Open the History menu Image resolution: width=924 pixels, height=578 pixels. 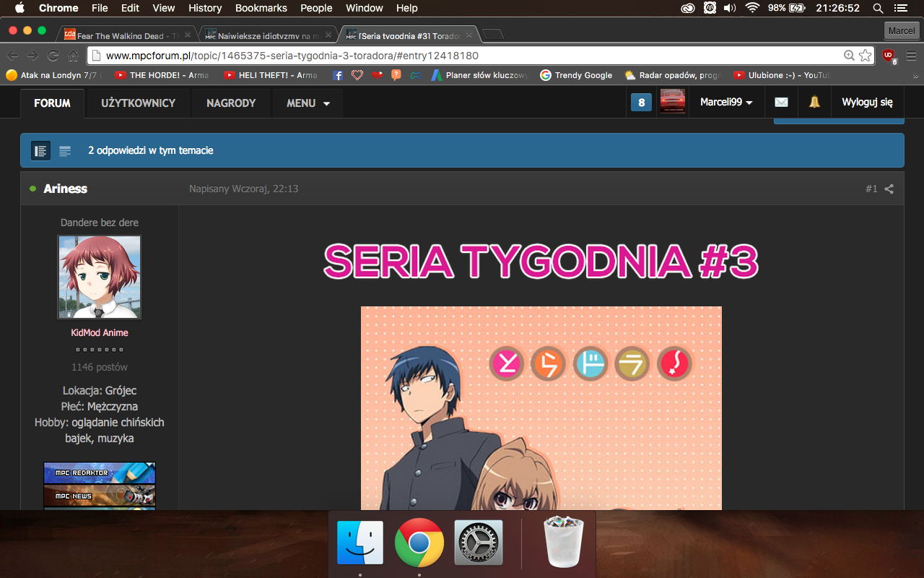click(x=205, y=8)
